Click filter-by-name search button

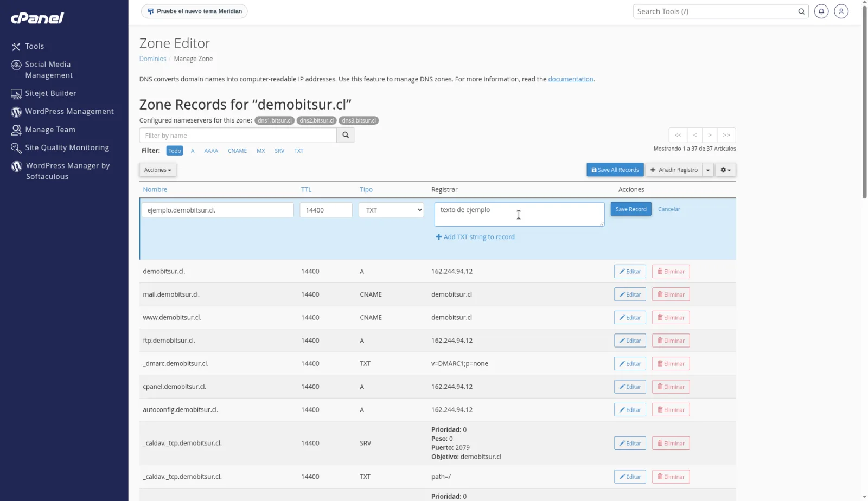pyautogui.click(x=346, y=135)
